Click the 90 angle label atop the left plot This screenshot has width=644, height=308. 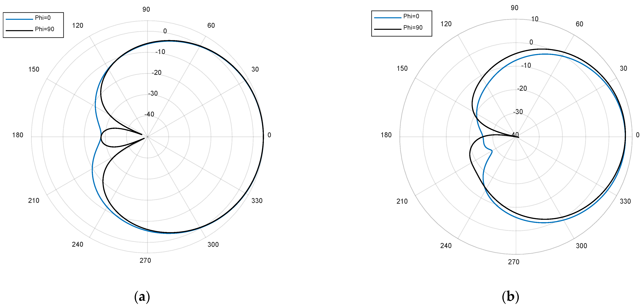click(146, 9)
